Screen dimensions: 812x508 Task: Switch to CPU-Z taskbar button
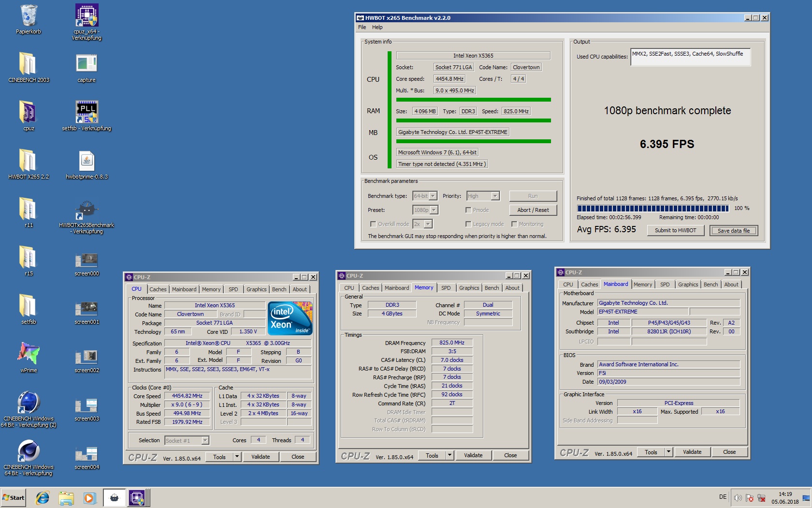[x=137, y=498]
